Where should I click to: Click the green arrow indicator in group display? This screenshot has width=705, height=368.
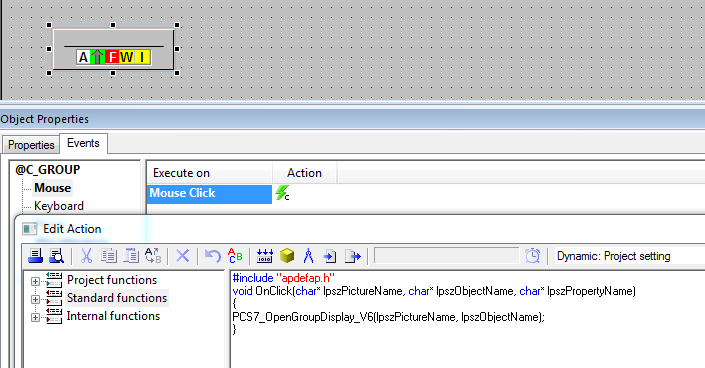tap(98, 57)
